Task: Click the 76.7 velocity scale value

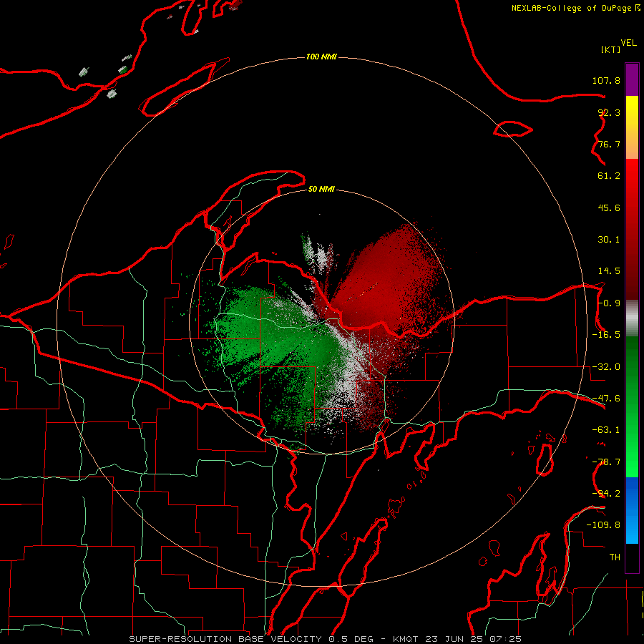Action: coord(609,144)
